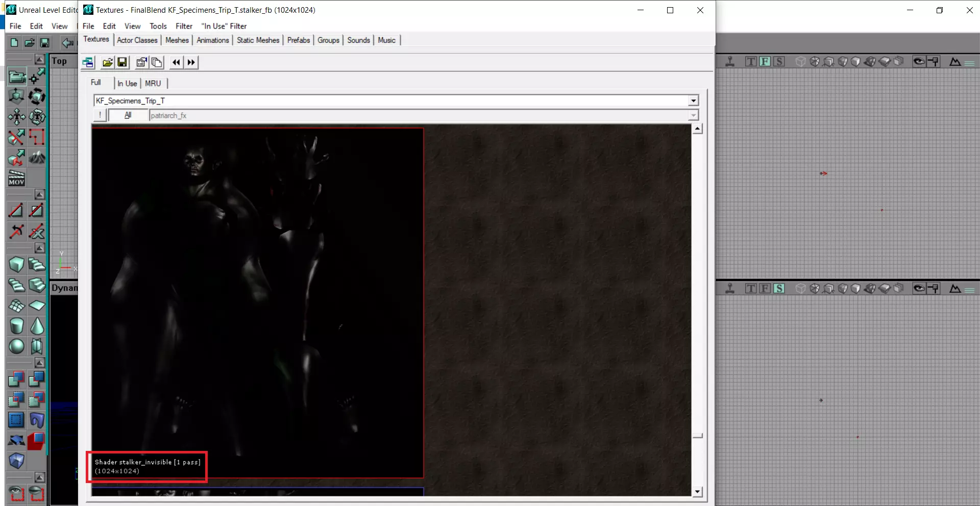Open the patriarch_fx group dropdown
This screenshot has width=980, height=506.
[x=693, y=115]
